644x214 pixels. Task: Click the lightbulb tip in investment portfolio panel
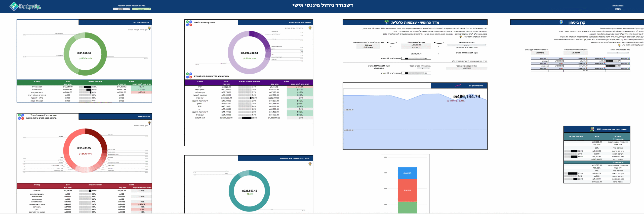[310, 164]
